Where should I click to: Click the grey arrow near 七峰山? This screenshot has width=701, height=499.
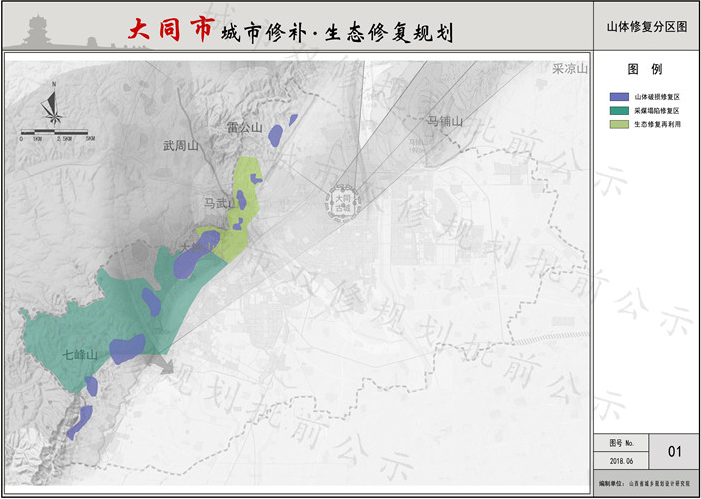[158, 362]
